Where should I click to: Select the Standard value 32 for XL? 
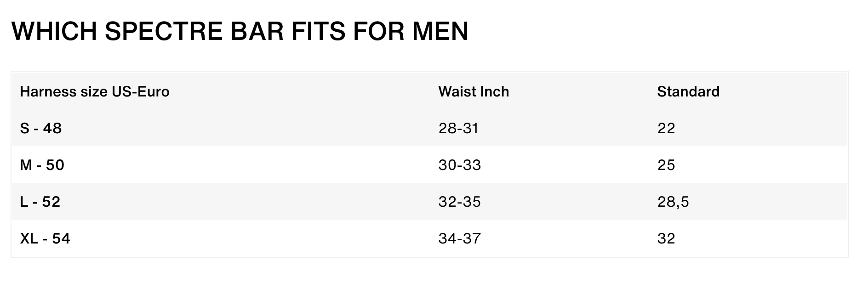tap(666, 238)
